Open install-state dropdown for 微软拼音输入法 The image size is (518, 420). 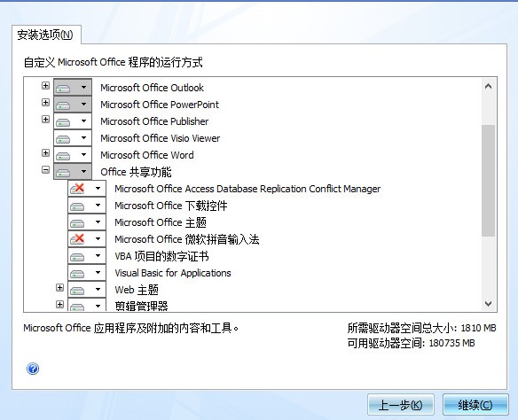tap(98, 239)
